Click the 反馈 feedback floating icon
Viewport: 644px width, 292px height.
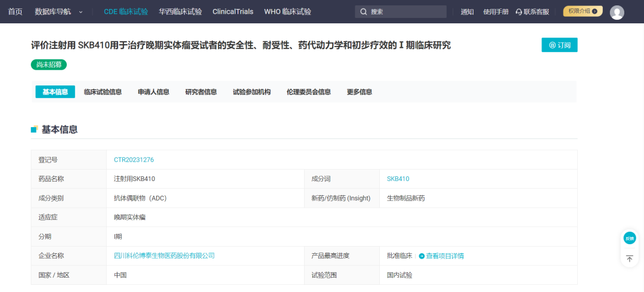pyautogui.click(x=629, y=238)
